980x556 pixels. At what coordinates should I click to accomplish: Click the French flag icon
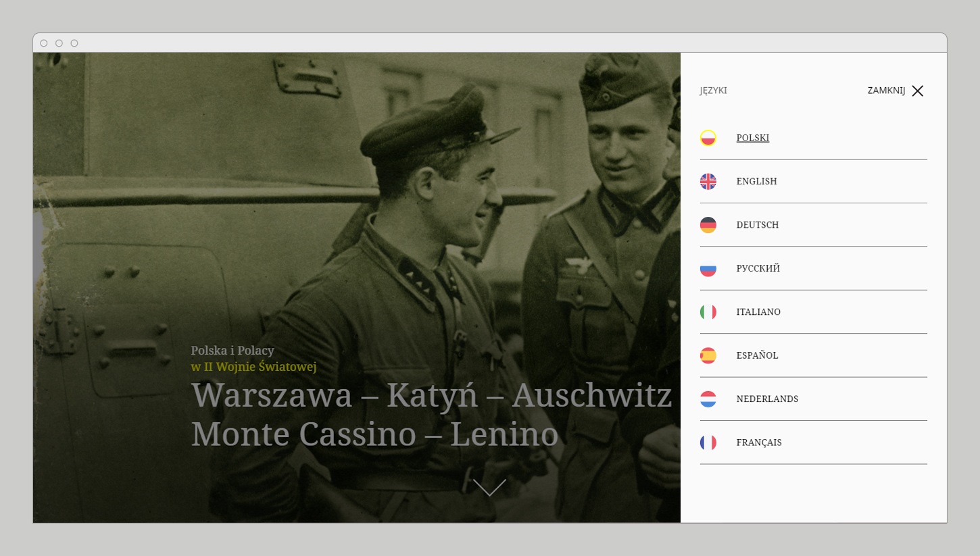tap(708, 443)
